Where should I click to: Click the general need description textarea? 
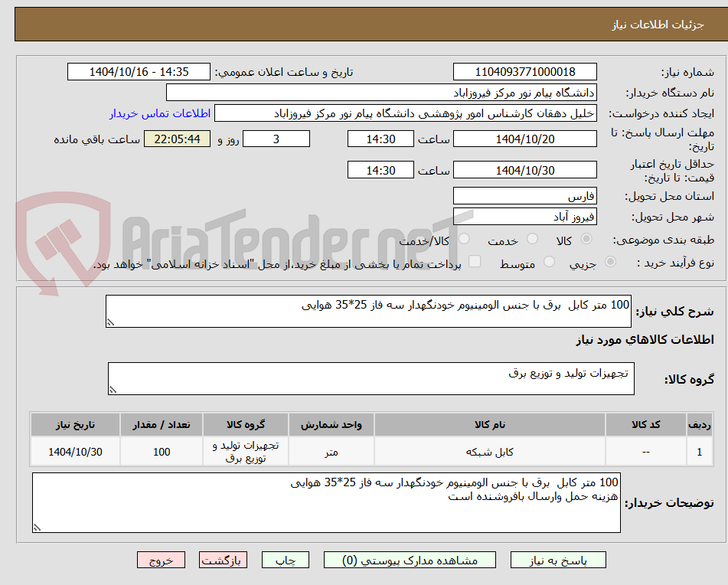point(368,311)
